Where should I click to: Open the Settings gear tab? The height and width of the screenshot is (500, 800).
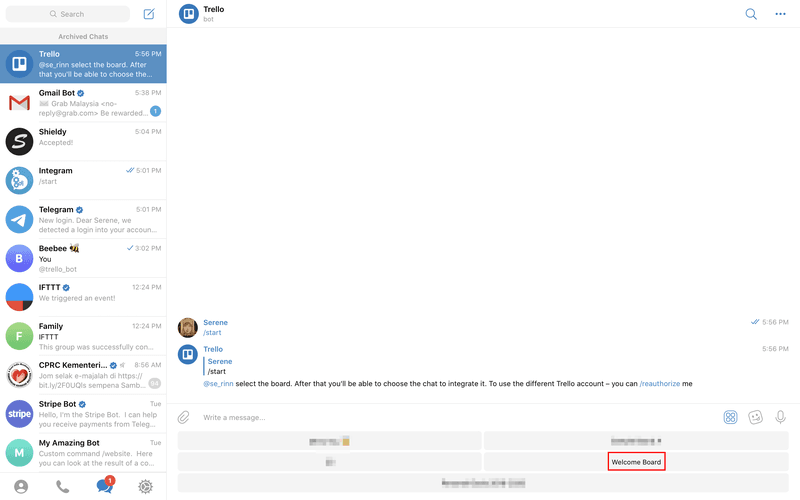click(x=145, y=487)
